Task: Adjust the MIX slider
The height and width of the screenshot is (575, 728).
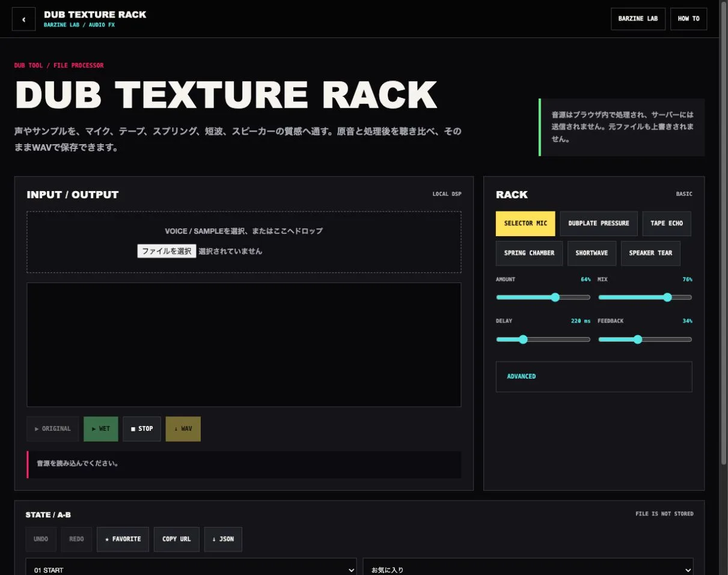Action: click(x=645, y=297)
